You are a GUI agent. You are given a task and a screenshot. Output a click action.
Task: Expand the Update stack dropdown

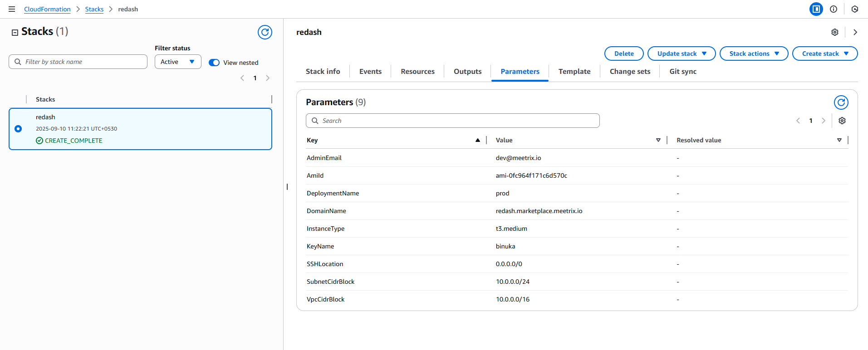pyautogui.click(x=682, y=53)
